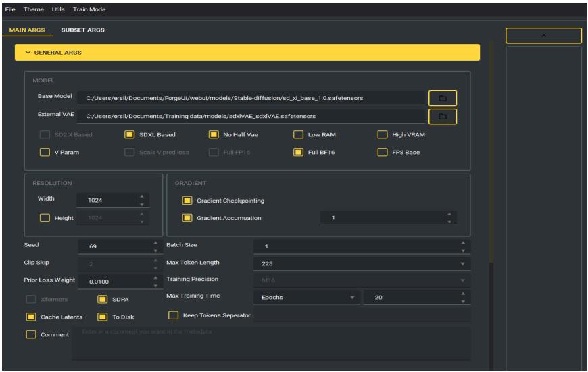Decrease the Seed value with down arrow
The width and height of the screenshot is (588, 372).
click(155, 250)
